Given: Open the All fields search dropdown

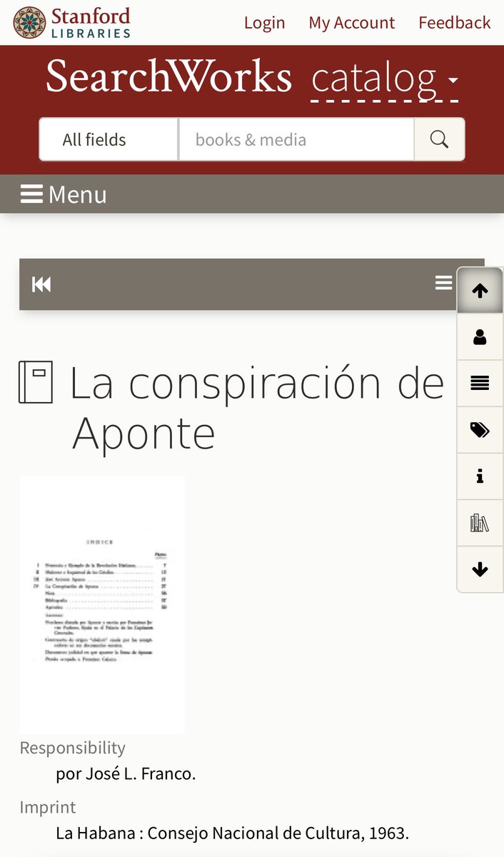Looking at the screenshot, I should [109, 139].
